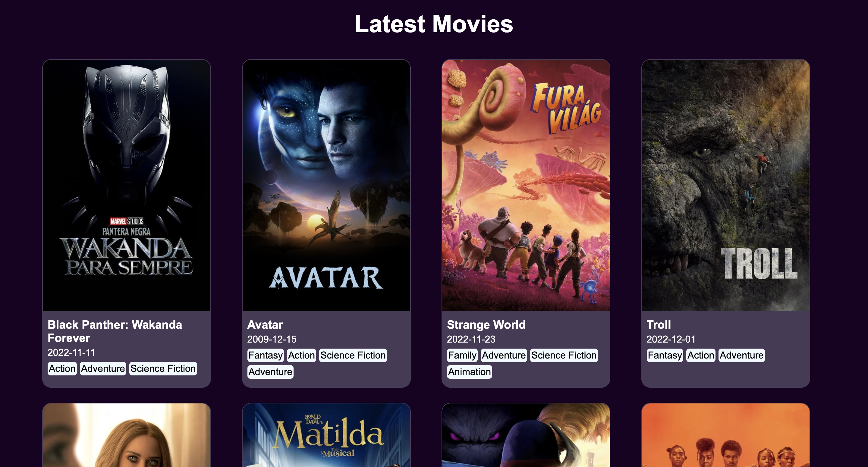
Task: Click the Latest Movies heading
Action: 434,24
